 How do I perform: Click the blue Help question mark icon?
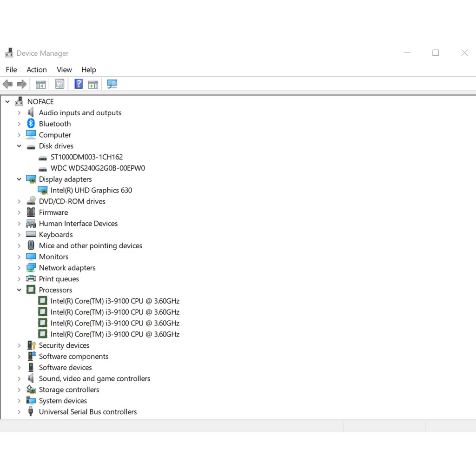pyautogui.click(x=79, y=84)
